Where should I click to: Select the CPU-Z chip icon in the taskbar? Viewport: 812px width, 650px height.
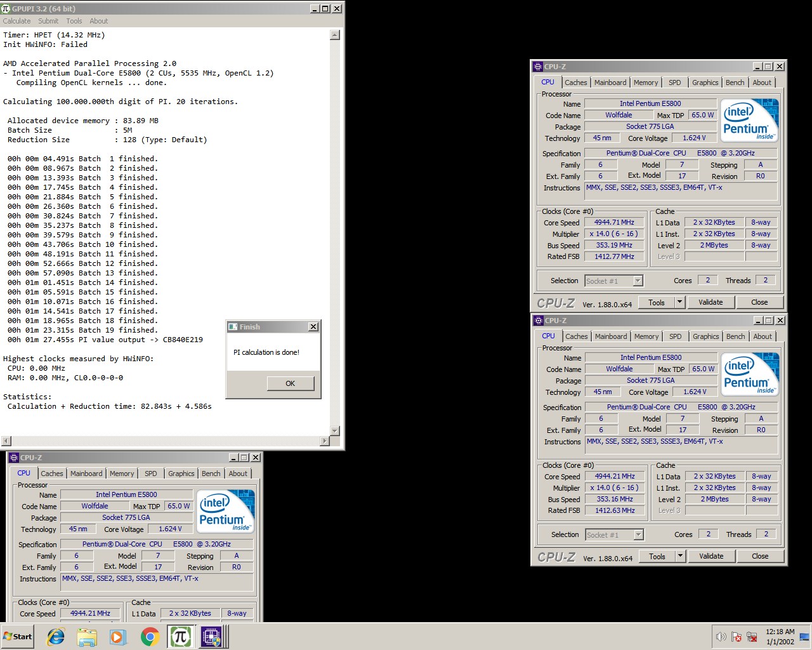[x=211, y=637]
